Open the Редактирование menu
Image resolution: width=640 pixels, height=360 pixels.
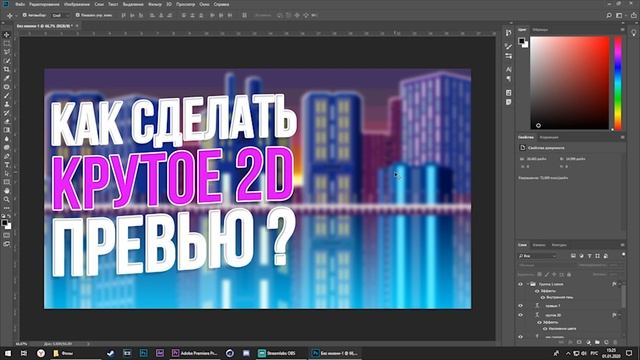pyautogui.click(x=45, y=4)
